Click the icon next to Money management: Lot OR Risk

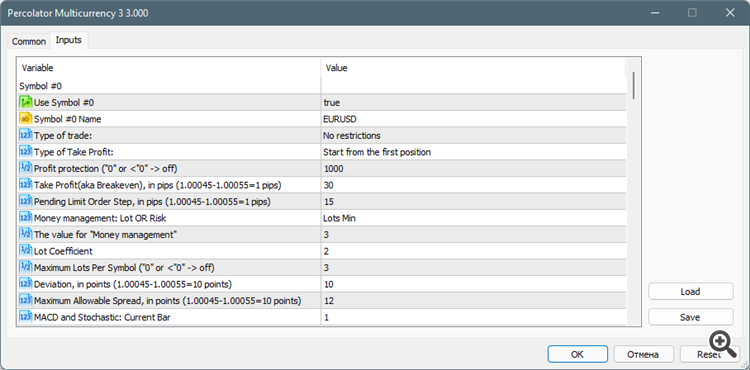[25, 218]
